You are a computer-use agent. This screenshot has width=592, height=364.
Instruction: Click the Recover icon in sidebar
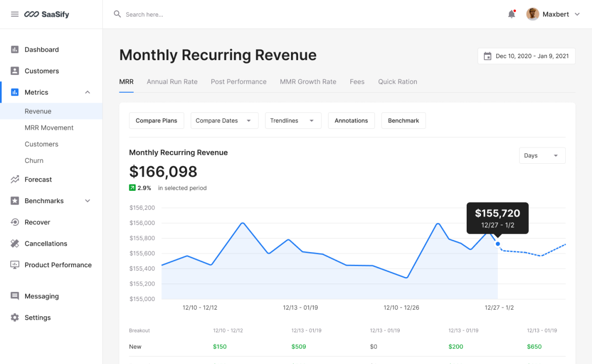(15, 222)
